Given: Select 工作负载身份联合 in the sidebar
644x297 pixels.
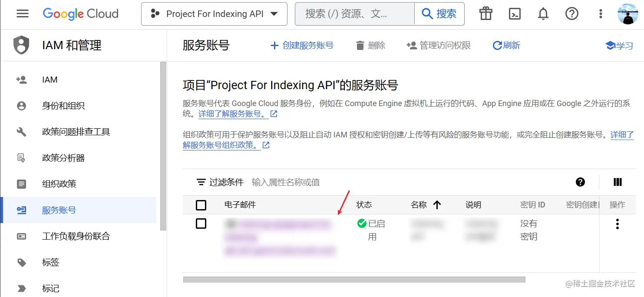Looking at the screenshot, I should 78,236.
